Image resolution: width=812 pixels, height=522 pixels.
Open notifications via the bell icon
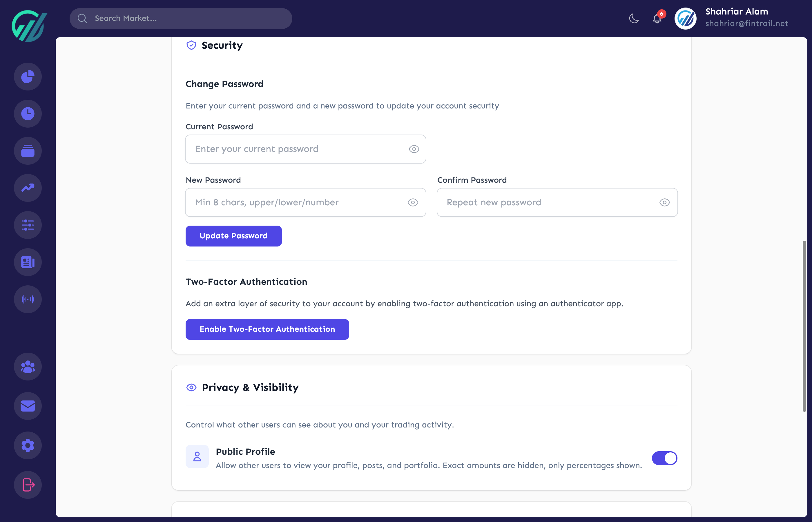pyautogui.click(x=657, y=19)
